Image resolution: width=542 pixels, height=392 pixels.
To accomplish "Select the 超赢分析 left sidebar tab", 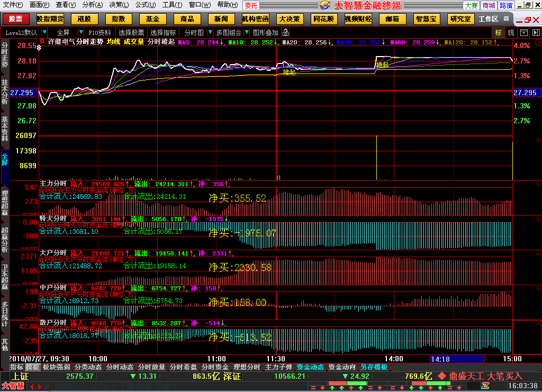I will 4,240.
